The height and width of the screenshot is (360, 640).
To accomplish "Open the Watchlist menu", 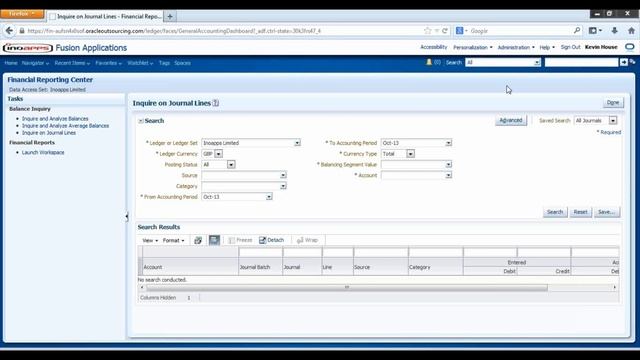I will (140, 63).
